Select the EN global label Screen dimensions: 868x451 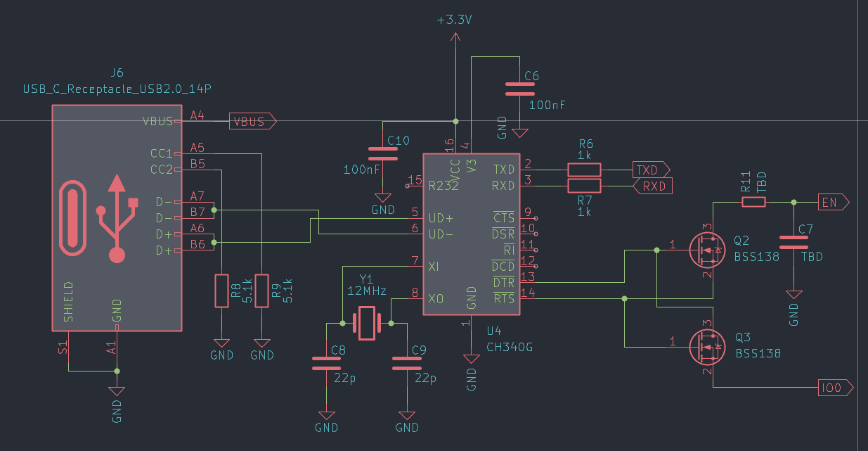point(834,203)
